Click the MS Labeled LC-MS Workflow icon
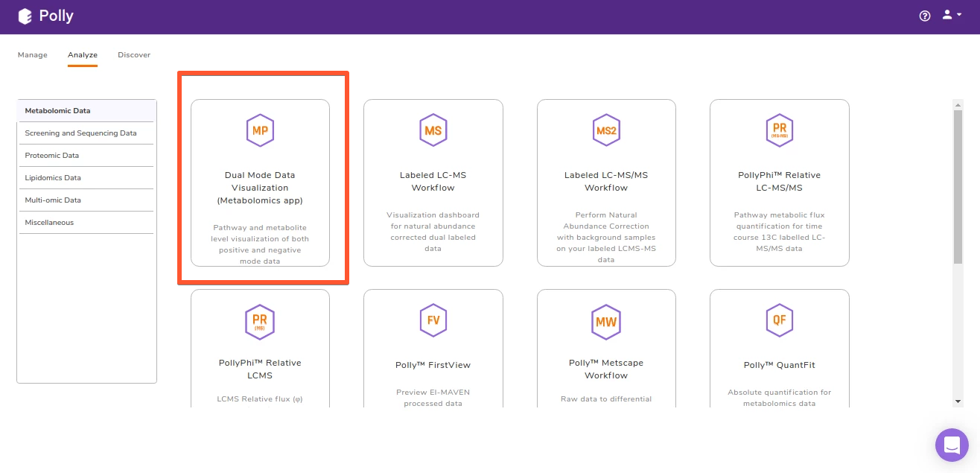 coord(433,130)
